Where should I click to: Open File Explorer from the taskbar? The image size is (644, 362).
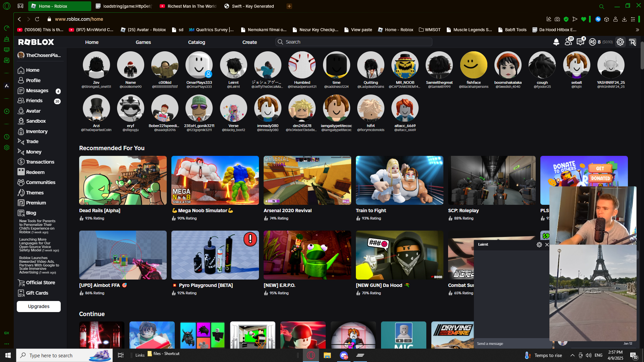(327, 355)
